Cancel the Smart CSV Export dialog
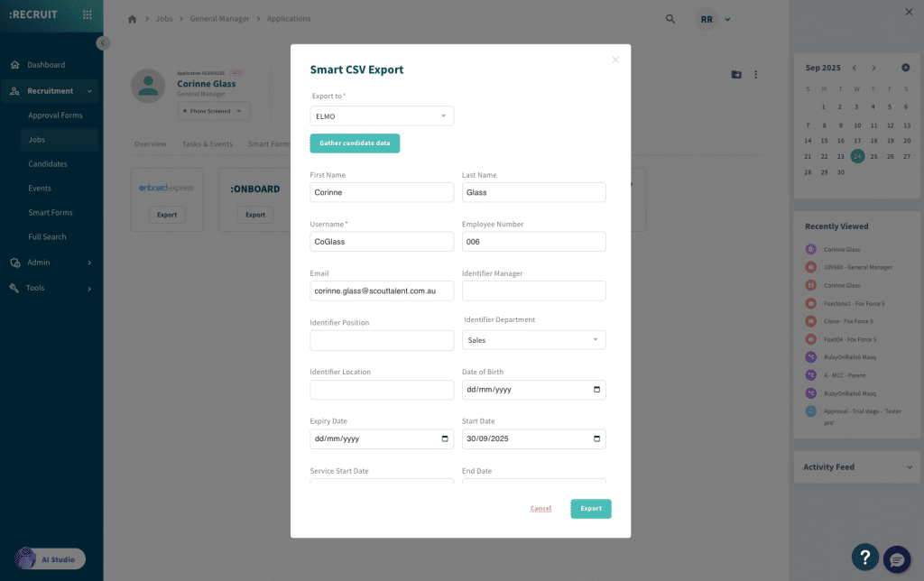The width and height of the screenshot is (924, 581). [x=541, y=508]
